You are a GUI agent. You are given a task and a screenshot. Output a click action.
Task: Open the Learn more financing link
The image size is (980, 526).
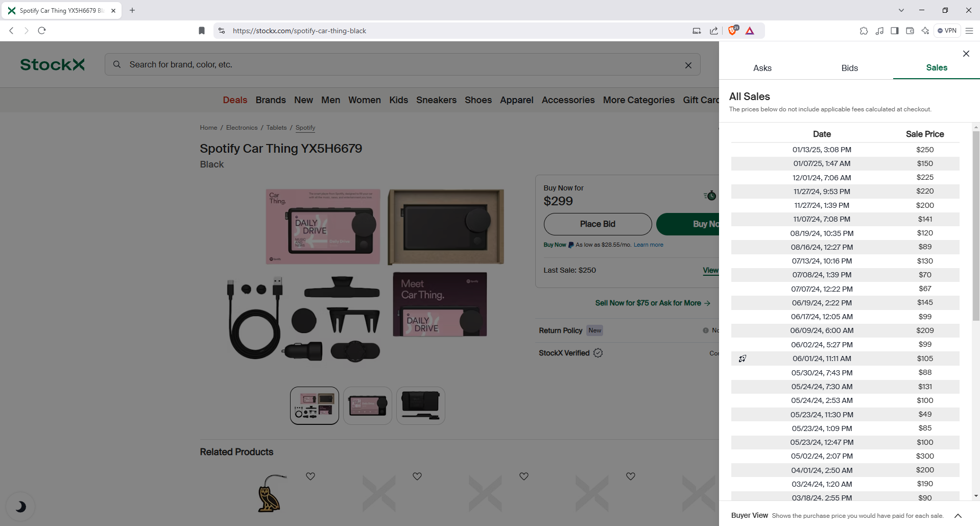pyautogui.click(x=648, y=245)
